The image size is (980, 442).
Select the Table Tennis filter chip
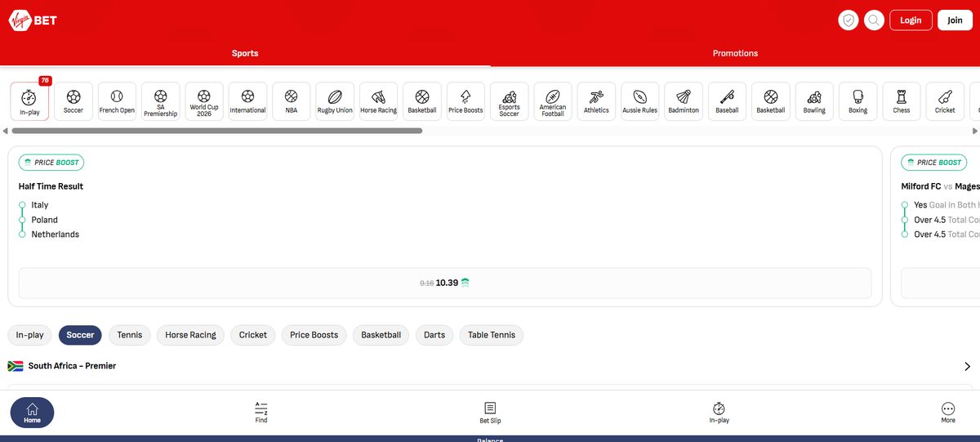[492, 335]
